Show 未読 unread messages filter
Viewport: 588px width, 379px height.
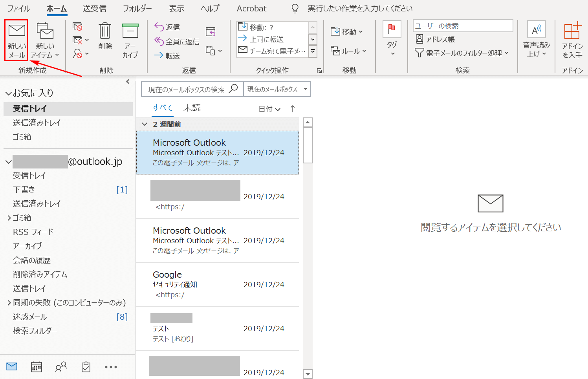[192, 108]
